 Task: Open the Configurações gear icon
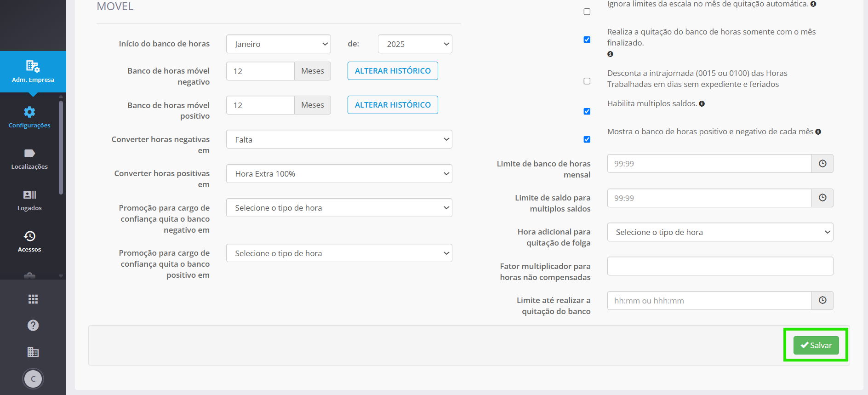29,112
